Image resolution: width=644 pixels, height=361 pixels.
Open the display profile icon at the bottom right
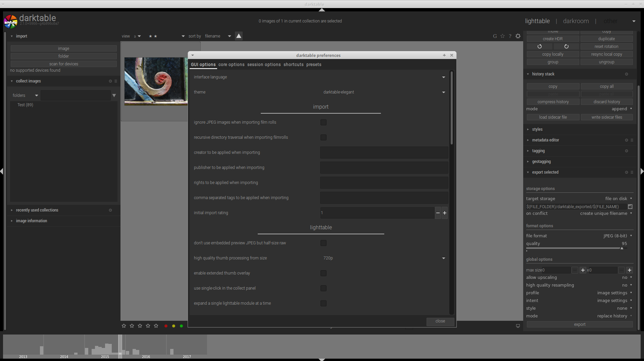[518, 326]
